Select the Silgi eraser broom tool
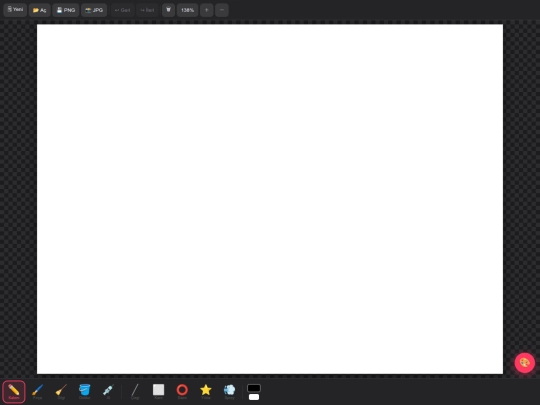 pos(61,392)
